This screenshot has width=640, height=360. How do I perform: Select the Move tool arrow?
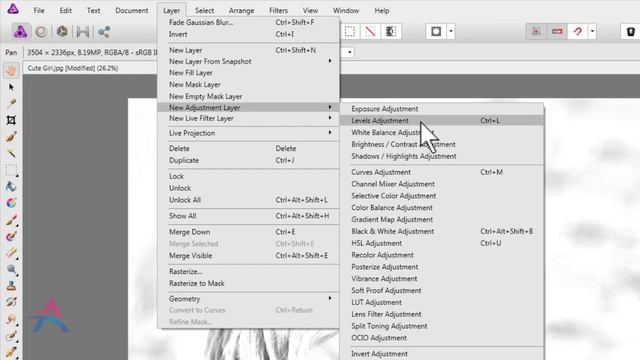[x=11, y=87]
